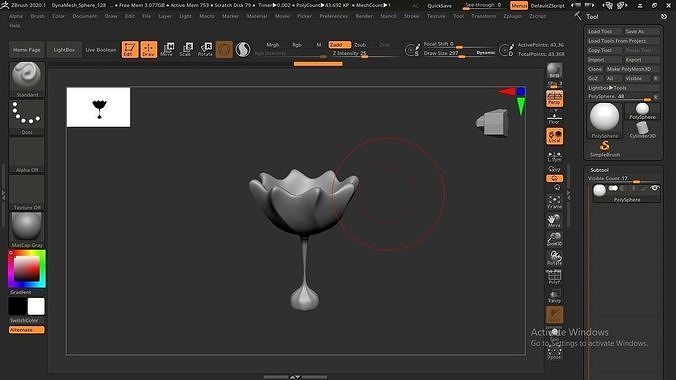Adjust the Draw Size slider
Screen dimensions: 676x380
459,53
